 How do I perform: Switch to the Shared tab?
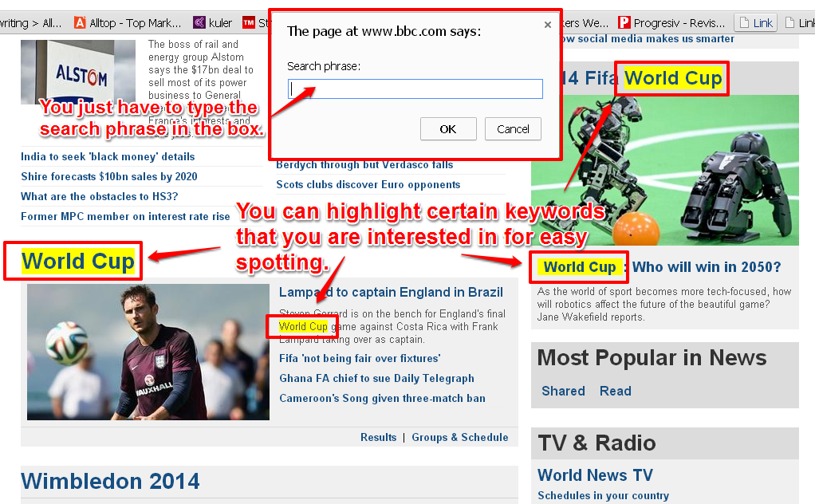[x=564, y=392]
